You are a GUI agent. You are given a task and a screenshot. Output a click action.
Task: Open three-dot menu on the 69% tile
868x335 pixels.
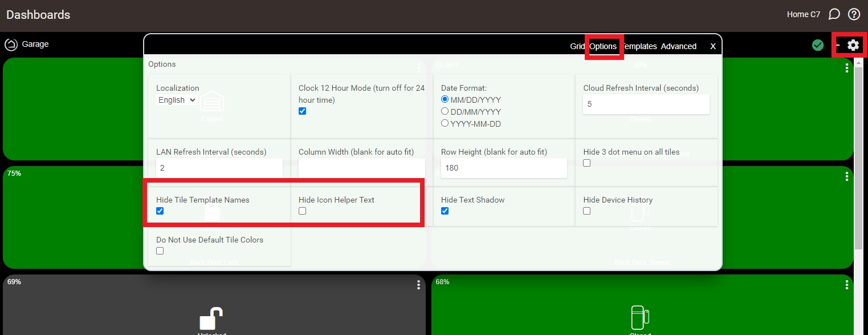[418, 285]
